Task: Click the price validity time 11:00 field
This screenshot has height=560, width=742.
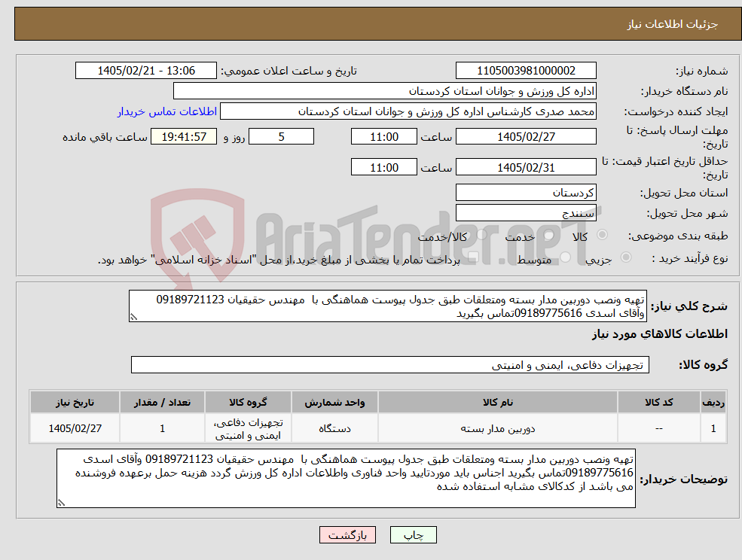Action: click(383, 167)
